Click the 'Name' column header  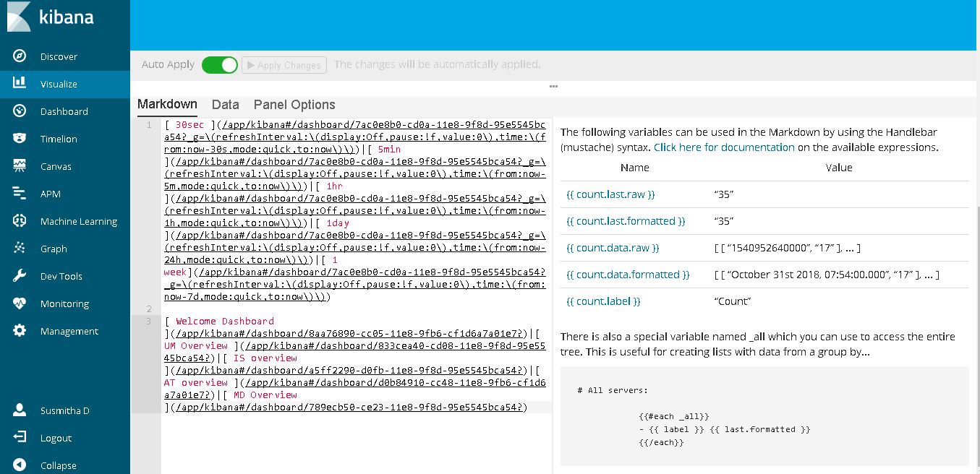pyautogui.click(x=634, y=168)
